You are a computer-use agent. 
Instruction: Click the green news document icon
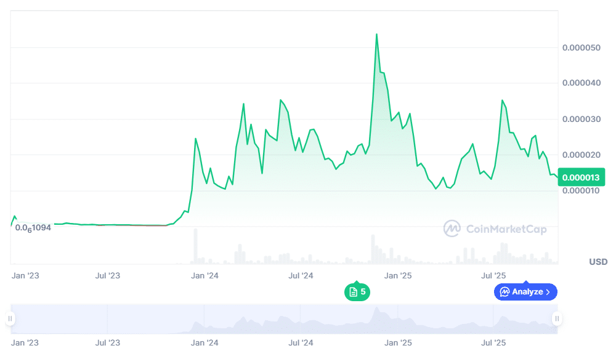pyautogui.click(x=353, y=292)
